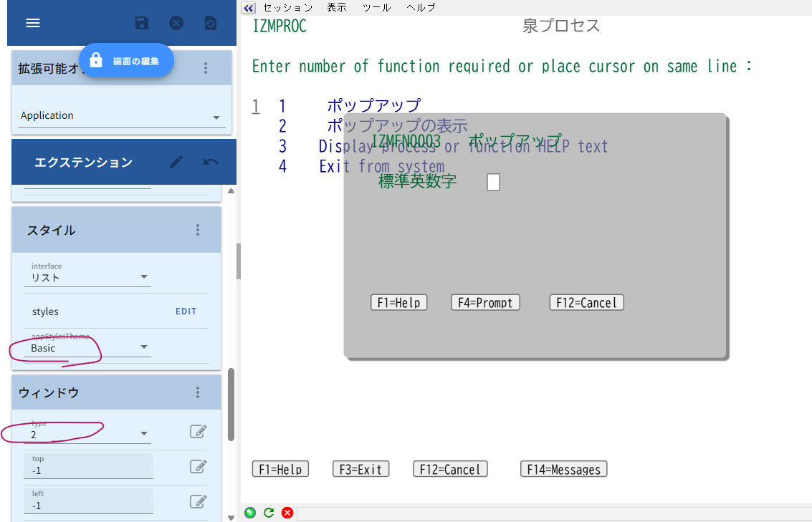The image size is (812, 522).
Task: Click the revert document icon in the toolbar
Action: pos(209,22)
